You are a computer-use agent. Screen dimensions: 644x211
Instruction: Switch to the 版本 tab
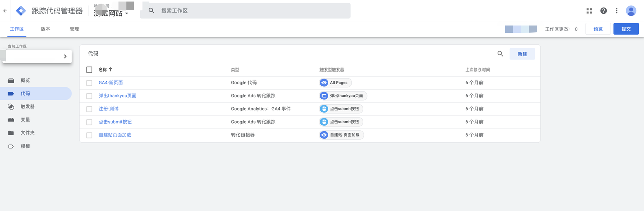click(46, 29)
